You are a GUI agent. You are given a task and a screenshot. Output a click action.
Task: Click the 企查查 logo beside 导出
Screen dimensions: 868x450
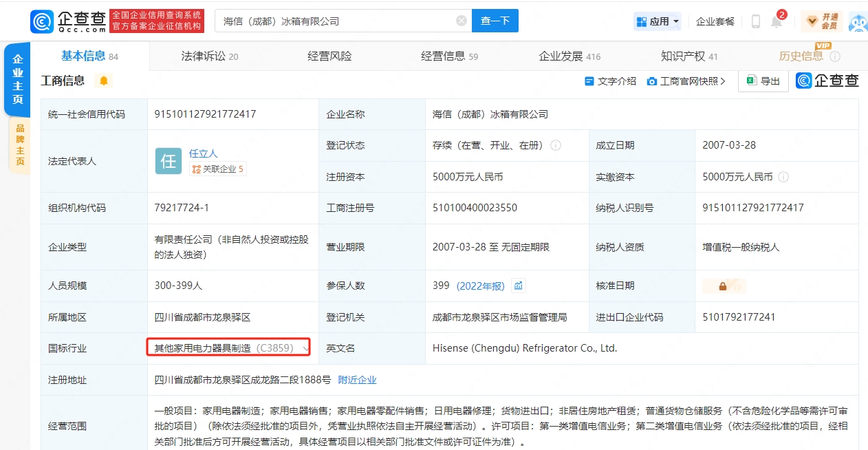(x=827, y=81)
